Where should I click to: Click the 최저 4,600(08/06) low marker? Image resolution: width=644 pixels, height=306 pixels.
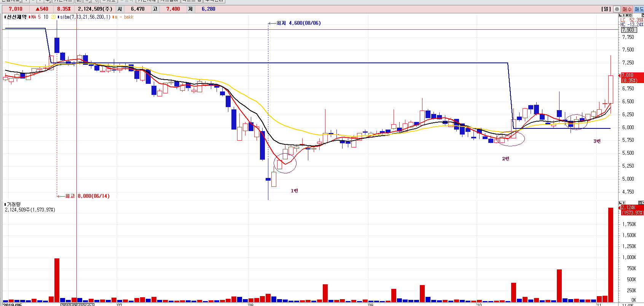click(x=298, y=23)
